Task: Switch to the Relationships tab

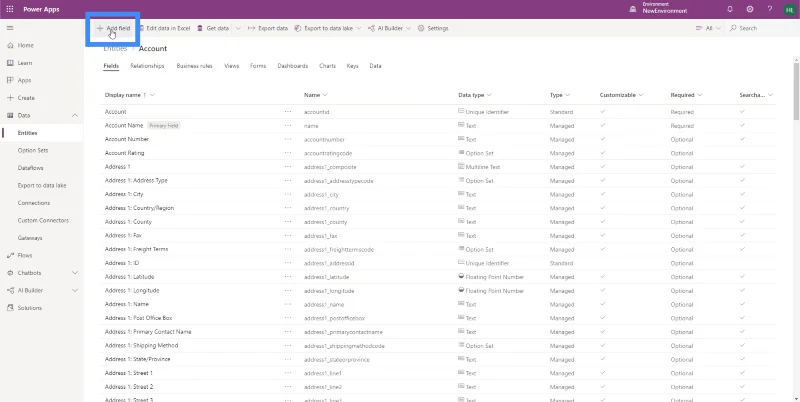Action: click(x=147, y=66)
